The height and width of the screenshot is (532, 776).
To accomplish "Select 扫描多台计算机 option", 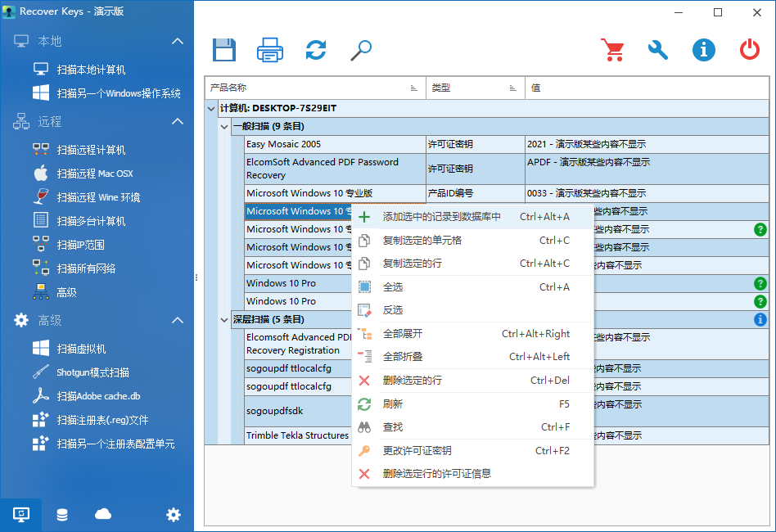I will pyautogui.click(x=91, y=221).
